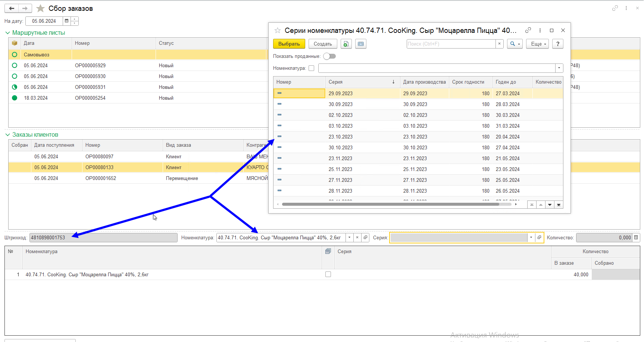Move one row down in the series list
Screen dimensions: 644x342
[x=550, y=205]
